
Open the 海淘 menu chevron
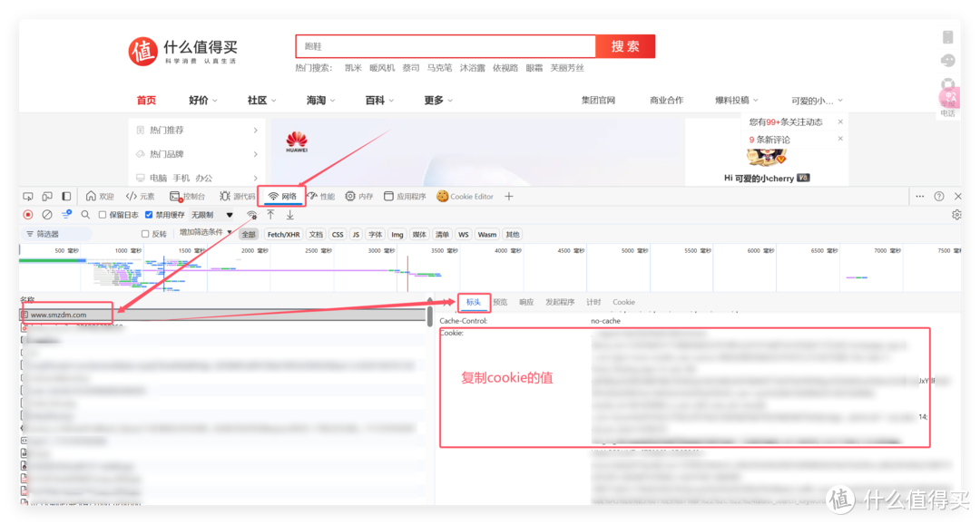point(331,101)
